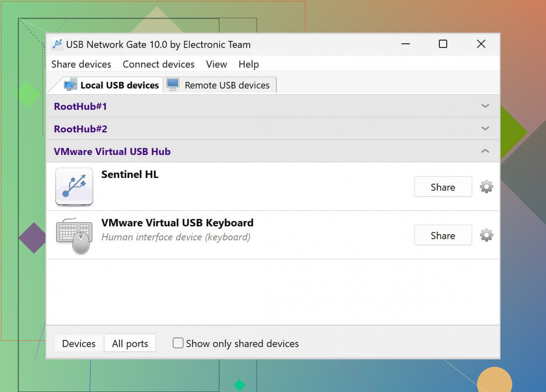Maximize the USB Network Gate window
546x392 pixels.
tap(443, 44)
